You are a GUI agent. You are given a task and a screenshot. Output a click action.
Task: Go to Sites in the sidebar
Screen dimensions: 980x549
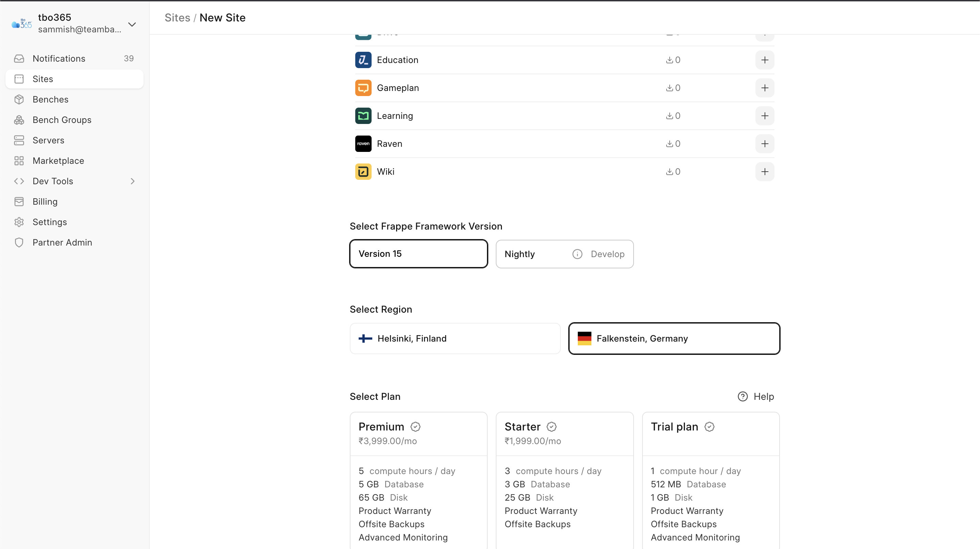75,79
